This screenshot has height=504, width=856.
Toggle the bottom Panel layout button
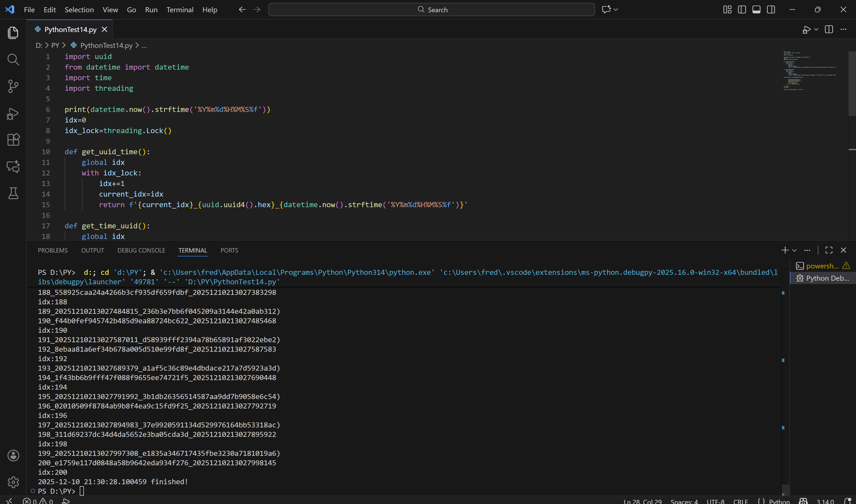pyautogui.click(x=756, y=9)
